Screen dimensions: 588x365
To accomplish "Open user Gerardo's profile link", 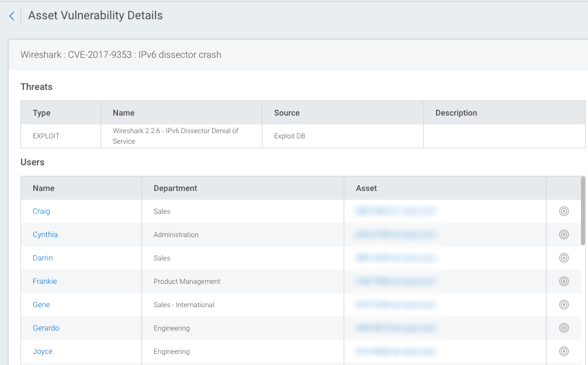I will 46,328.
